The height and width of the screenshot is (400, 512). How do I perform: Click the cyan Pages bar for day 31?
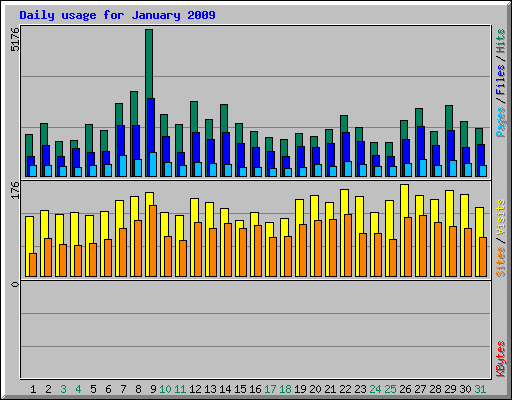(x=483, y=171)
